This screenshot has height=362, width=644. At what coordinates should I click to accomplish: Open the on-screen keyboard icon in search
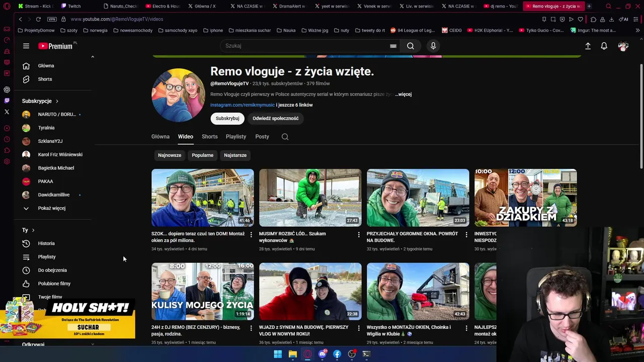point(393,46)
